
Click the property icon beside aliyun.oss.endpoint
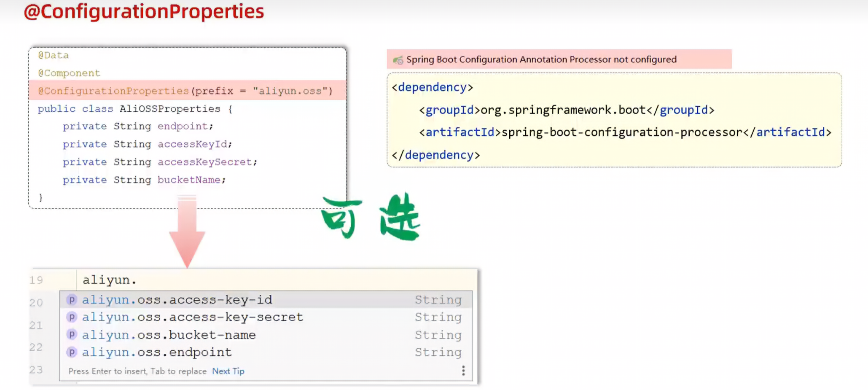click(x=72, y=352)
